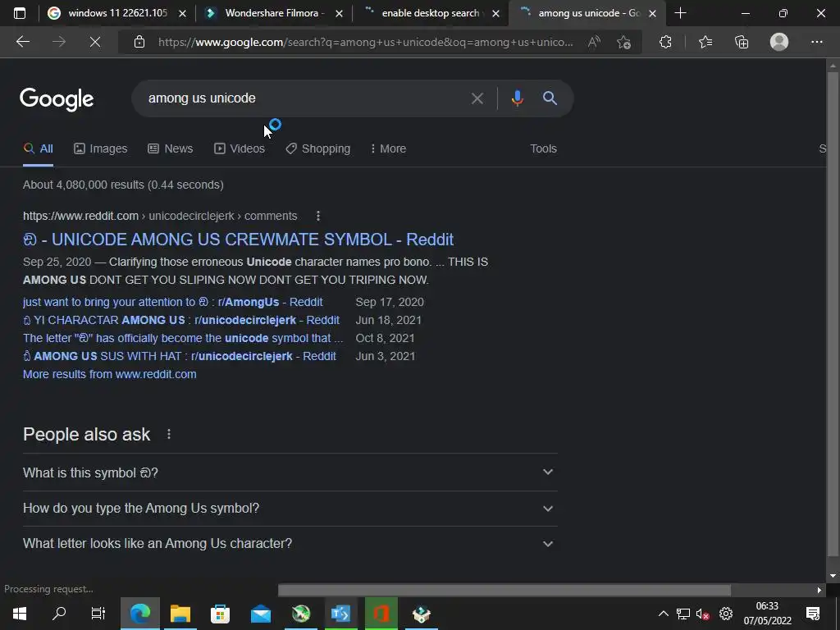
Task: Open File Explorer from taskbar
Action: tap(180, 614)
